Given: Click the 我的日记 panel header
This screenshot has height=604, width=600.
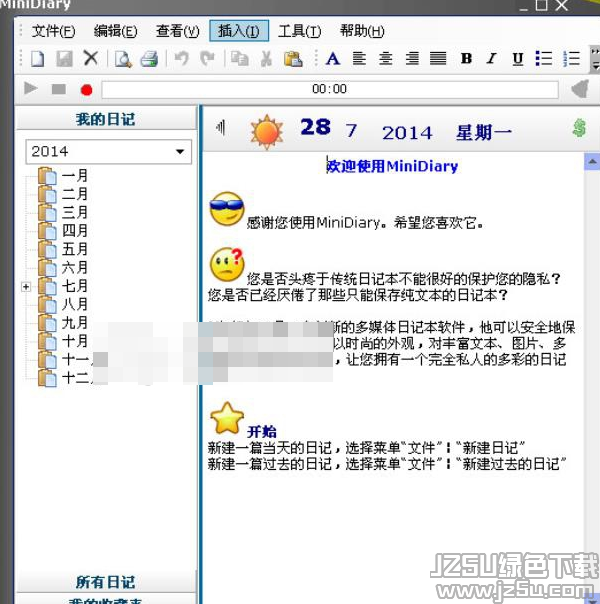Looking at the screenshot, I should point(106,119).
